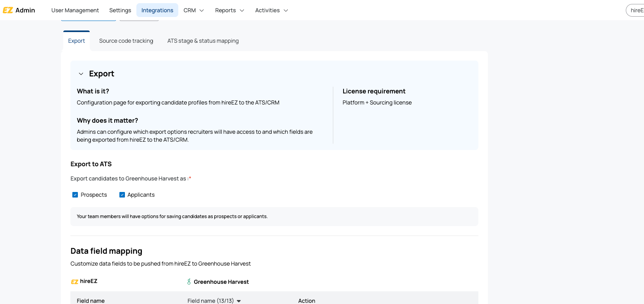644x304 pixels.
Task: Open the Activities dropdown menu
Action: pos(272,10)
